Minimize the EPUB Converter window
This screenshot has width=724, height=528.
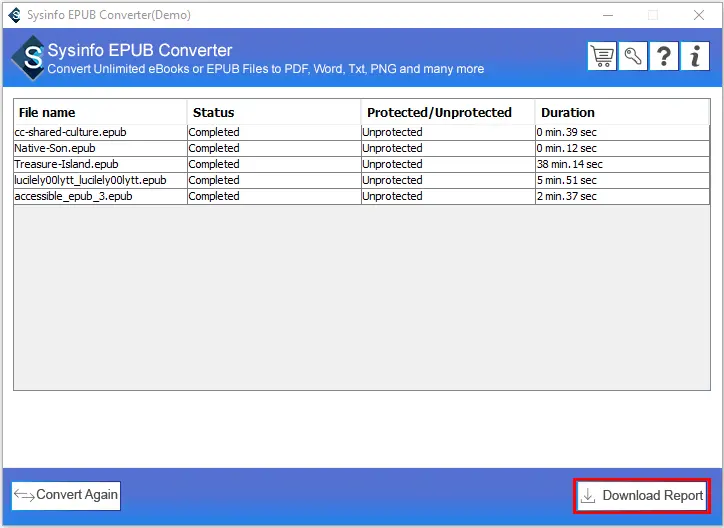(609, 15)
